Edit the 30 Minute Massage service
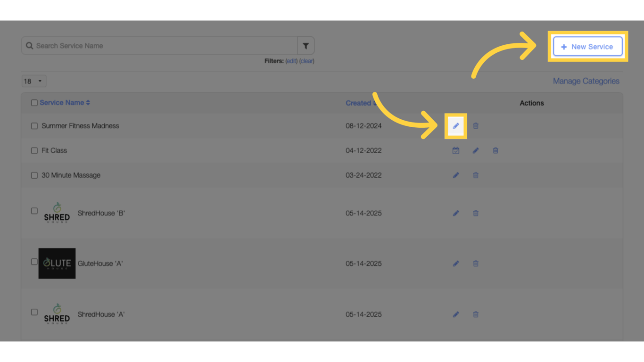The image size is (644, 362). 455,175
